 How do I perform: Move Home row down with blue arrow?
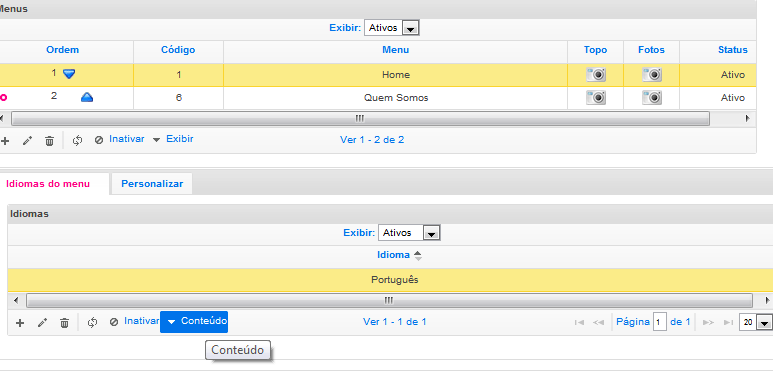[x=69, y=74]
